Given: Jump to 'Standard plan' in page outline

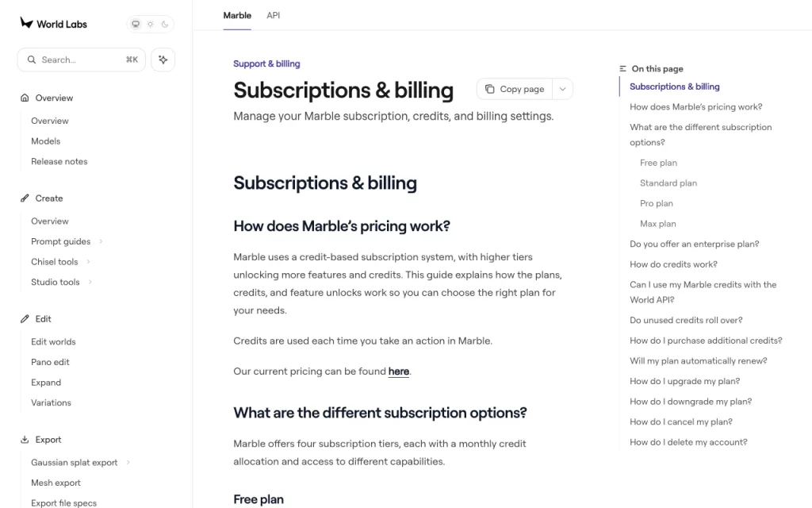Looking at the screenshot, I should pyautogui.click(x=668, y=183).
